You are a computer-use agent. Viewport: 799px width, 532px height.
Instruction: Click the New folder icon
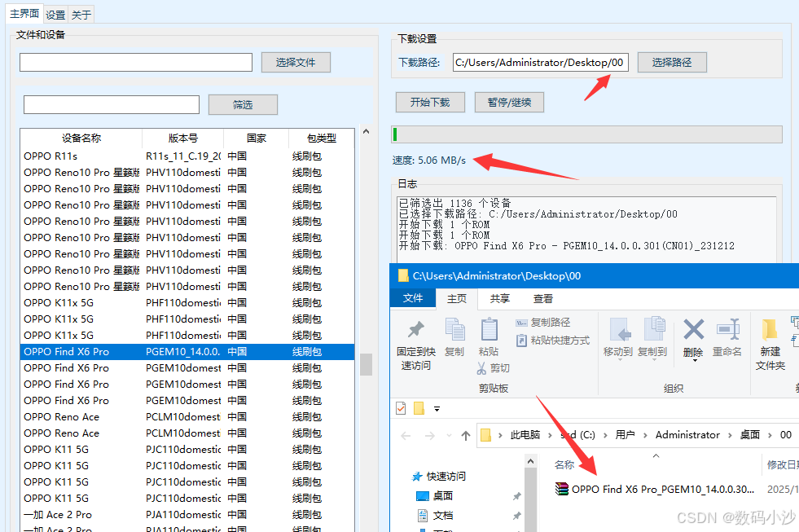pos(770,330)
